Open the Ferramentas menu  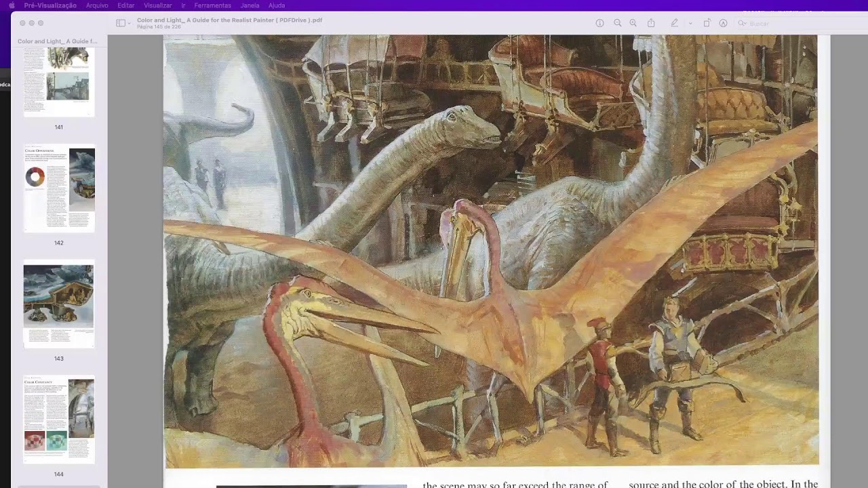click(212, 5)
